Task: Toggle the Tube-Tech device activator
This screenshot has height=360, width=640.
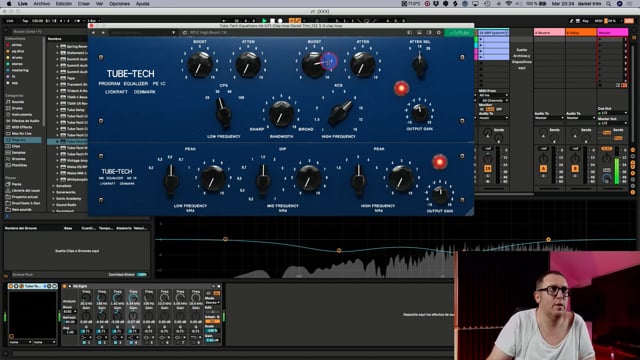Action: (11, 286)
